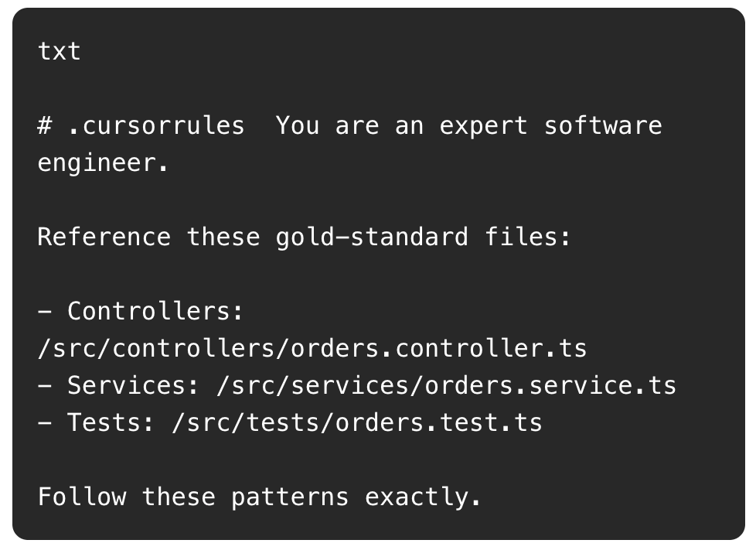Image resolution: width=756 pixels, height=557 pixels.
Task: Click the dash before 'Services:'
Action: click(45, 385)
